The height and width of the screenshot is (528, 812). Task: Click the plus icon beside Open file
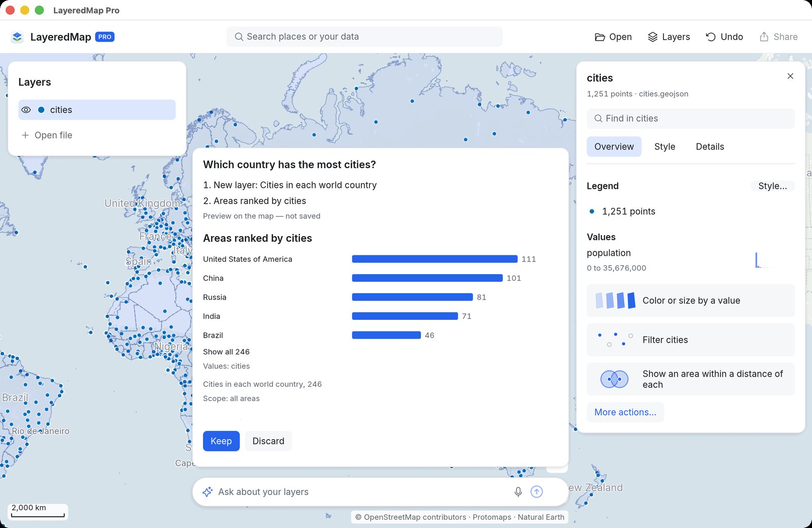point(25,135)
